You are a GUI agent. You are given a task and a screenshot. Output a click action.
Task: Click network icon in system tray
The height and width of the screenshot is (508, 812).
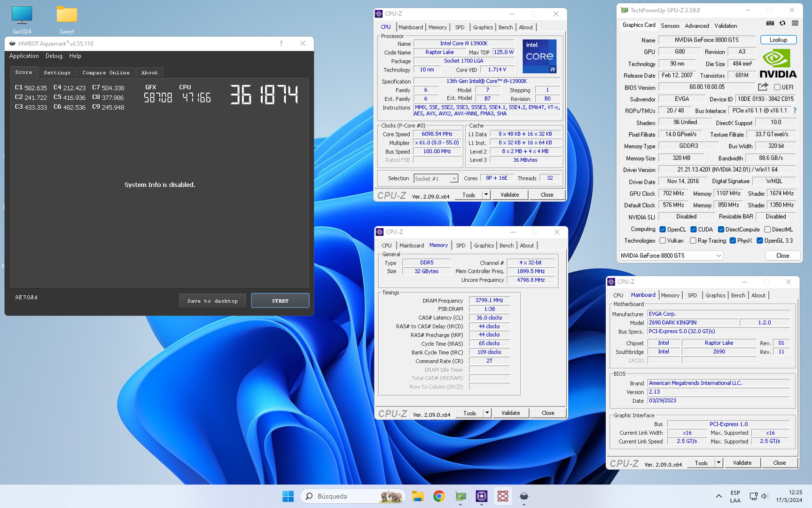[753, 496]
